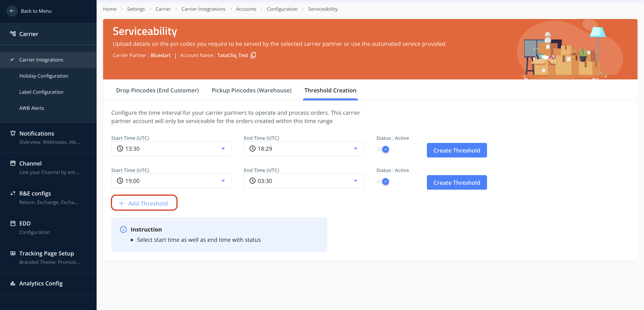
Task: Switch to Pickup Pincodes (Warehouse) tab
Action: pyautogui.click(x=251, y=90)
